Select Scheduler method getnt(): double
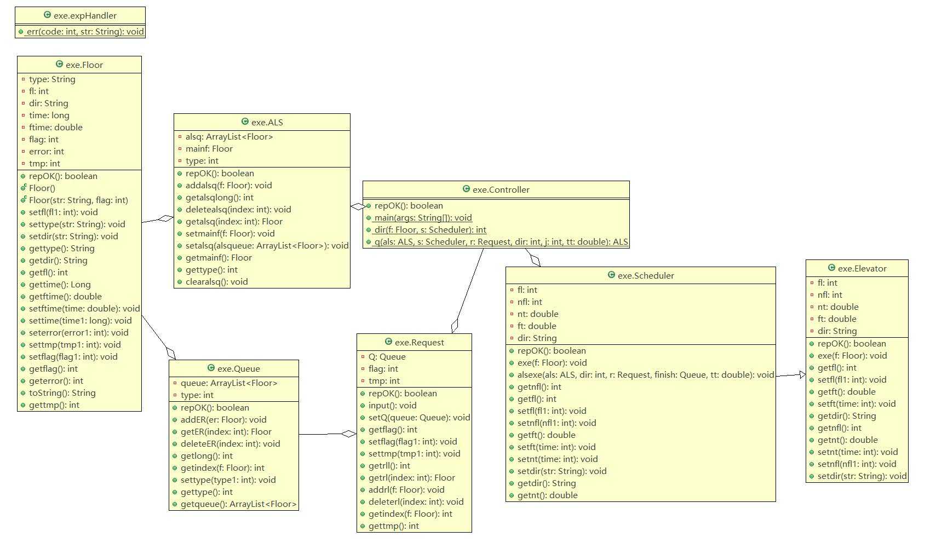 [548, 495]
